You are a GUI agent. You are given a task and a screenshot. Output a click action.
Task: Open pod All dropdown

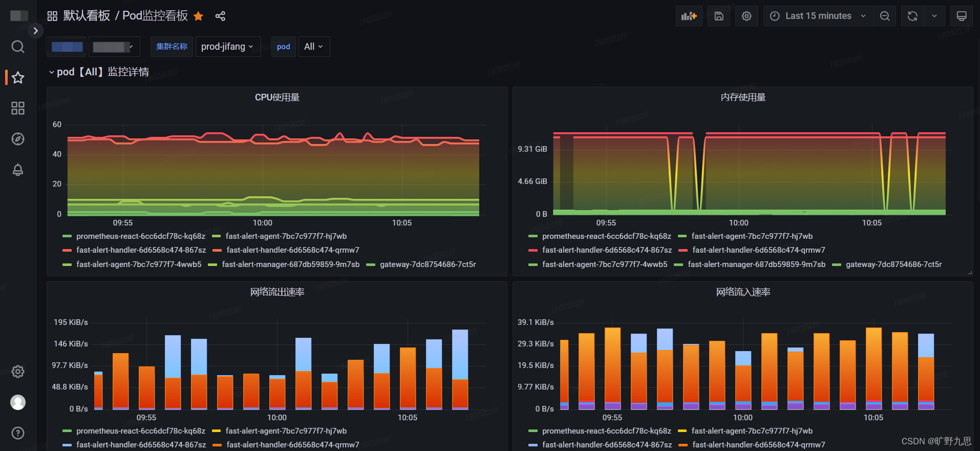point(314,47)
